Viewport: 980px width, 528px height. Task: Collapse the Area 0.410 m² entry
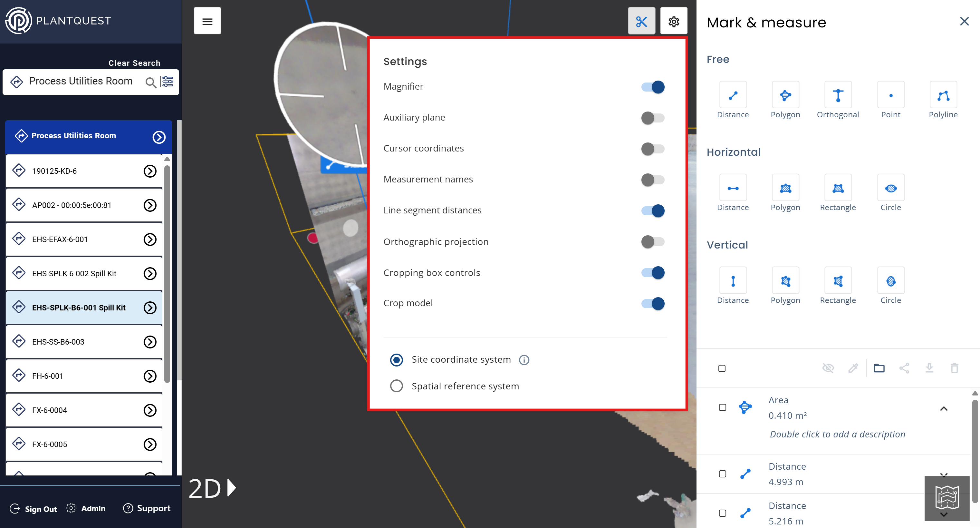(944, 408)
